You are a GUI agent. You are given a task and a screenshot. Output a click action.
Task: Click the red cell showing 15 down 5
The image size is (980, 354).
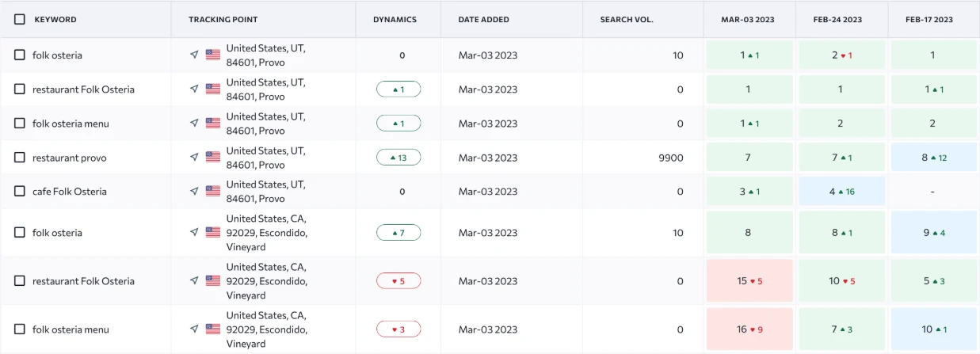tap(749, 281)
